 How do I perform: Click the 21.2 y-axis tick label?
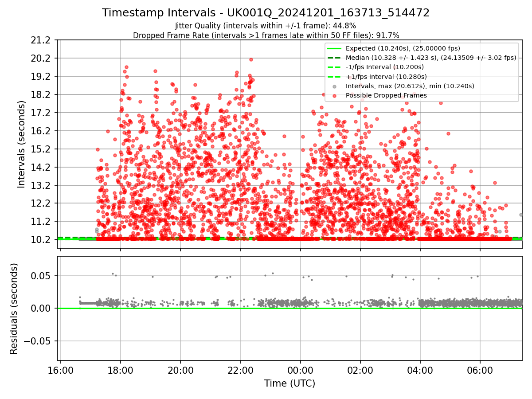[x=42, y=40]
